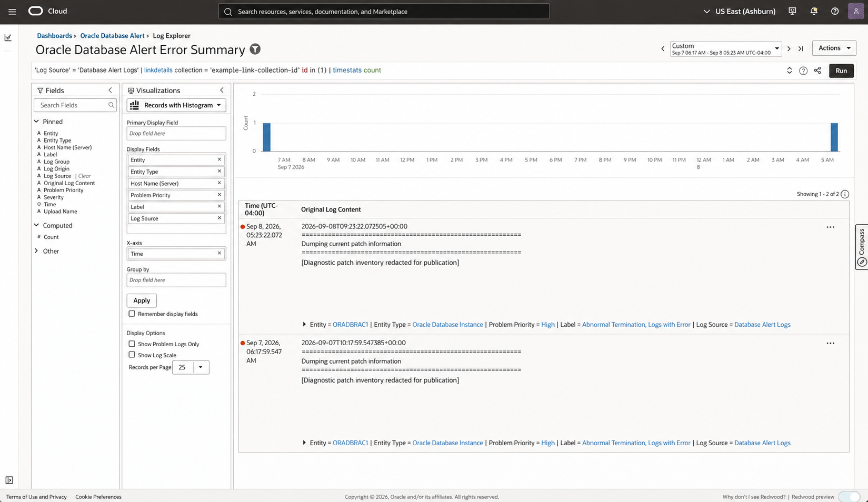The image size is (868, 502).
Task: Collapse the Pinned fields section
Action: coord(36,122)
